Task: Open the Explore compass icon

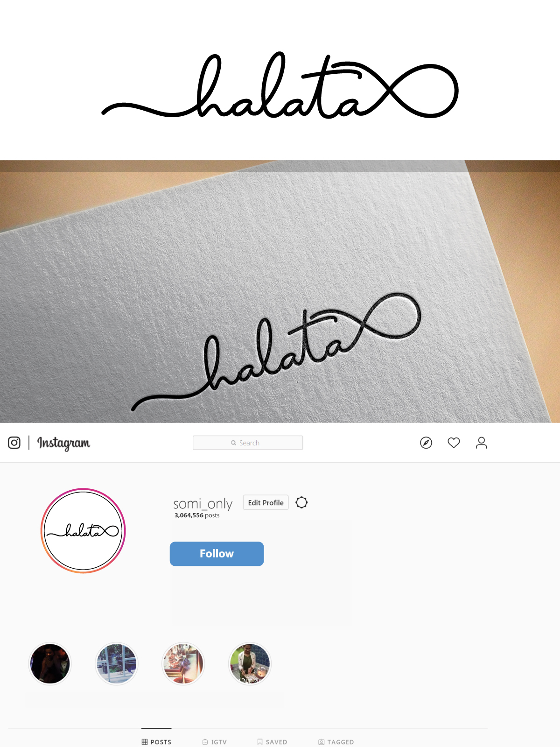Action: [426, 443]
